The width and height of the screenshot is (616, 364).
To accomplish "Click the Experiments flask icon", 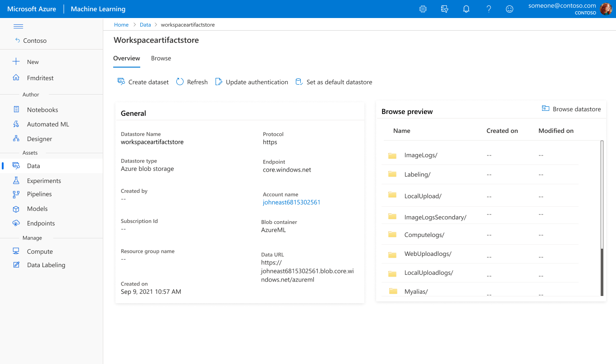I will click(16, 180).
